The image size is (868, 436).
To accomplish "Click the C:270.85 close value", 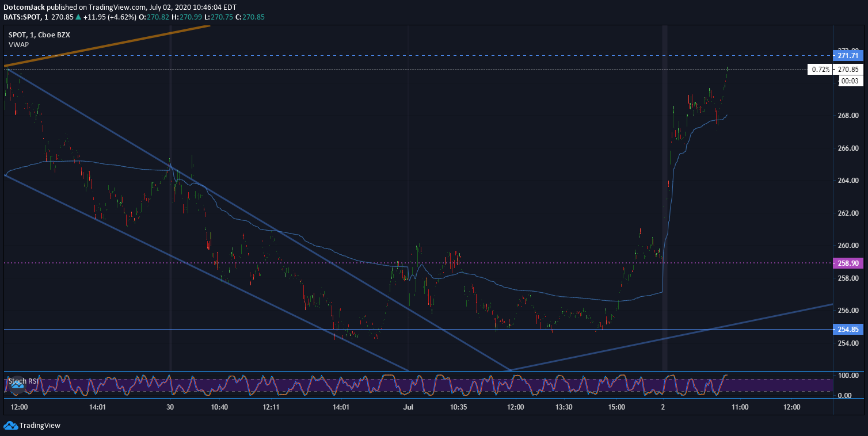I will pyautogui.click(x=250, y=17).
